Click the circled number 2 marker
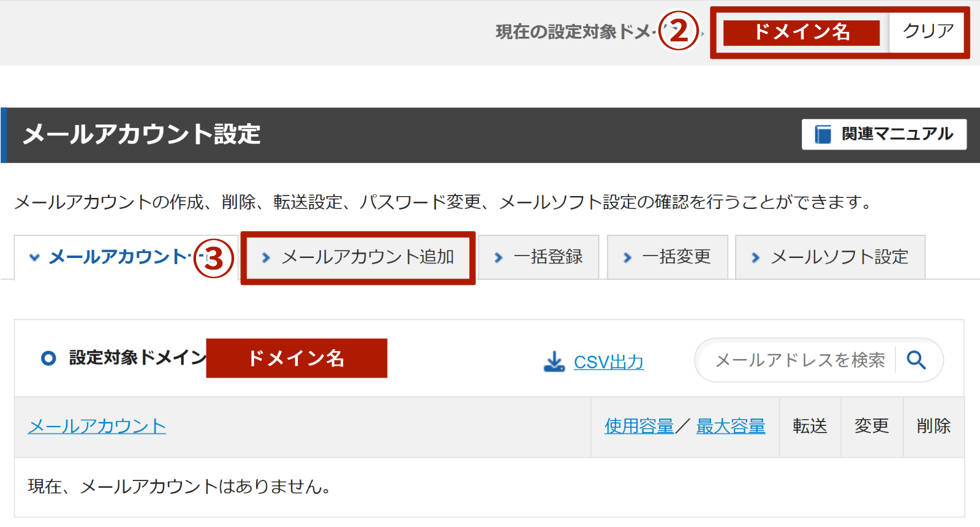Screen dimensions: 980x527 point(679,31)
